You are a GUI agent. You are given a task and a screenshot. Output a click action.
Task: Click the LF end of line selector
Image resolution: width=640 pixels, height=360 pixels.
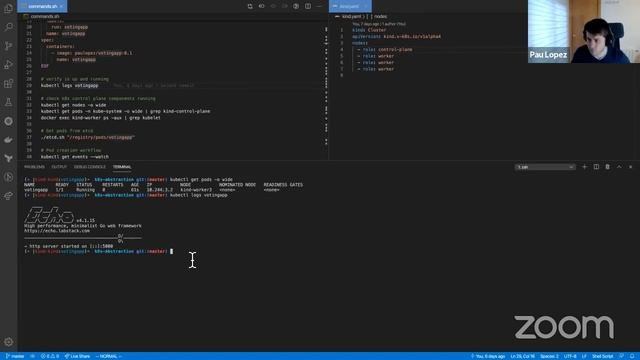point(584,356)
